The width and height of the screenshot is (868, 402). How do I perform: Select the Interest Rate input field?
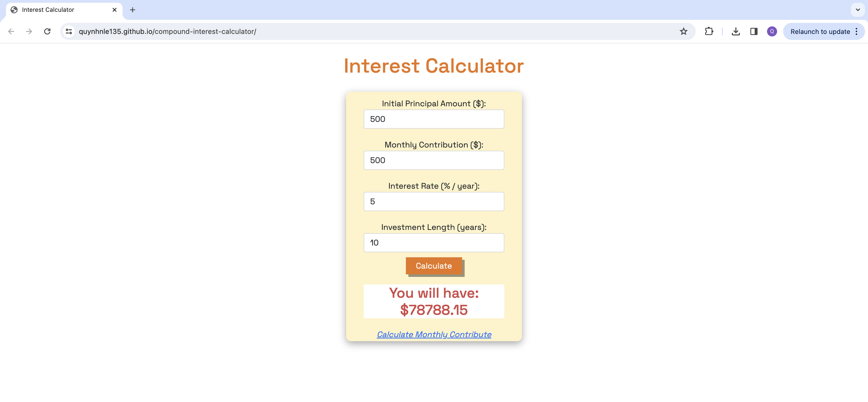pyautogui.click(x=433, y=201)
